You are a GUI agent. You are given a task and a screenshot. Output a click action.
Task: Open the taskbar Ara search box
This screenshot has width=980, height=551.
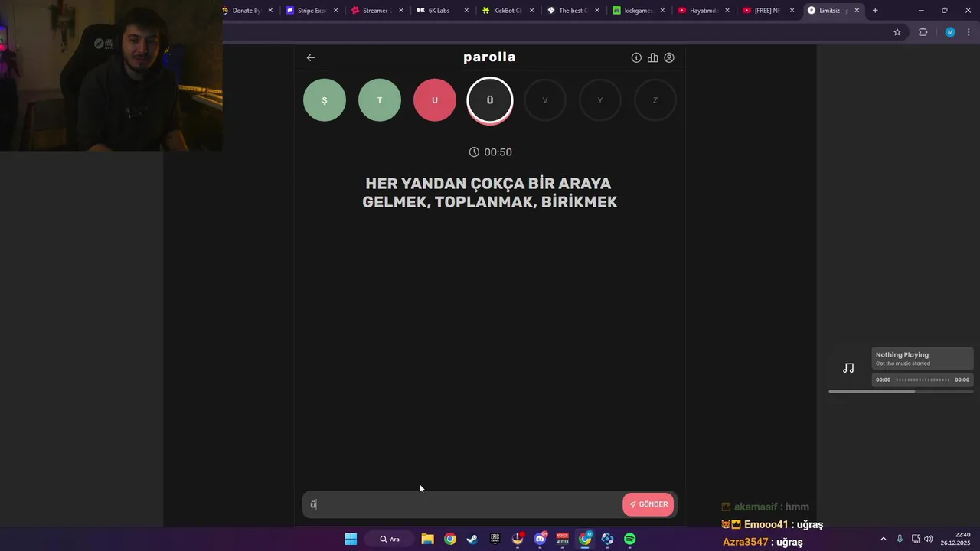[390, 539]
